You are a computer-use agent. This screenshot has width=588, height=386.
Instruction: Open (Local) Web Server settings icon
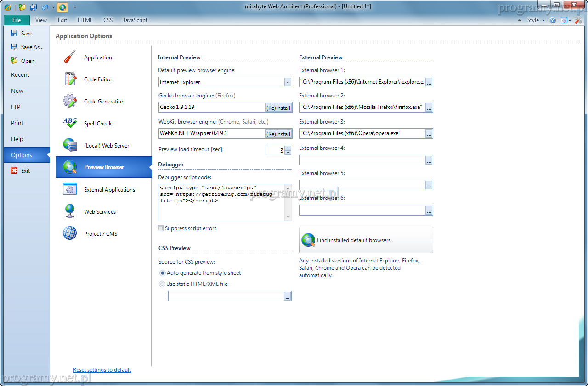pos(70,145)
